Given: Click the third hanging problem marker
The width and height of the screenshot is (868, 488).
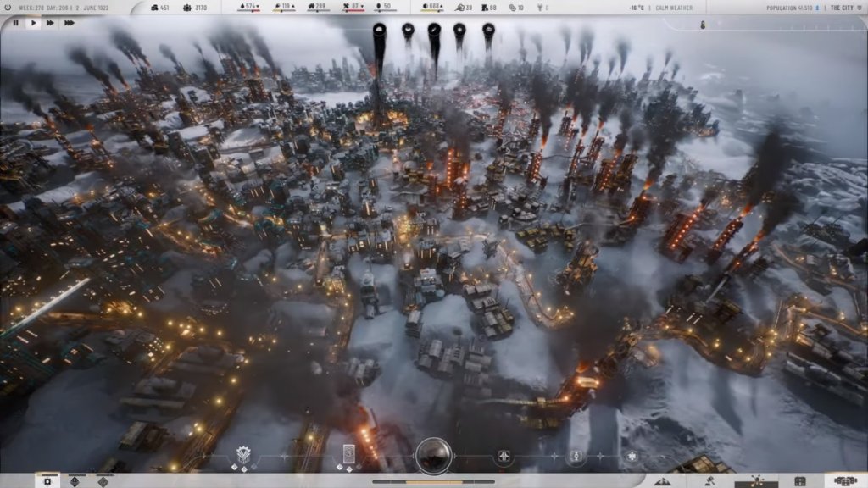Looking at the screenshot, I should tap(434, 31).
